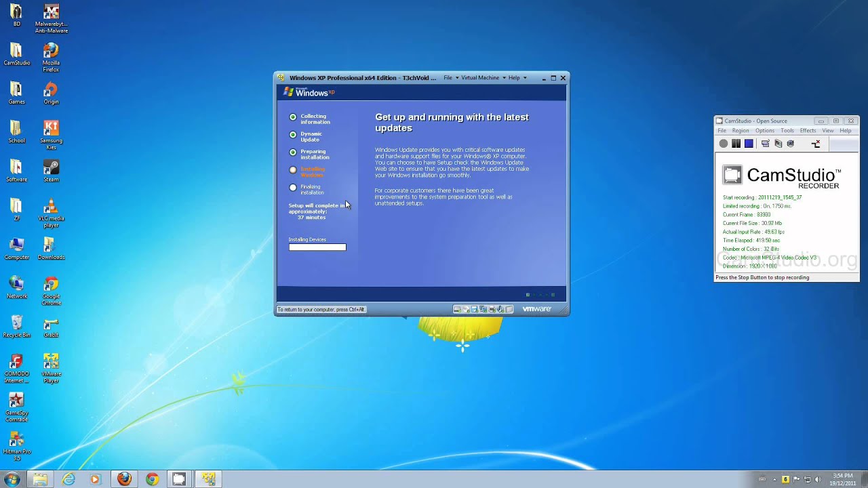Click the Finalizing installation step indicator

click(x=293, y=187)
